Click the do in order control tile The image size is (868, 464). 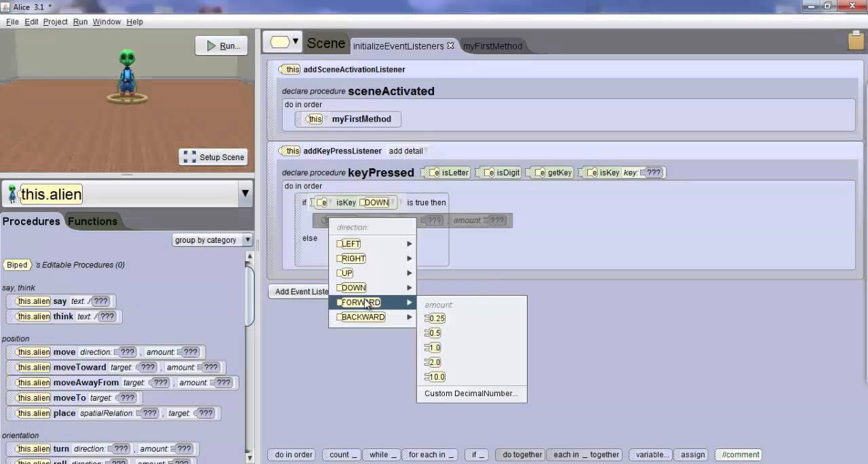pyautogui.click(x=294, y=455)
